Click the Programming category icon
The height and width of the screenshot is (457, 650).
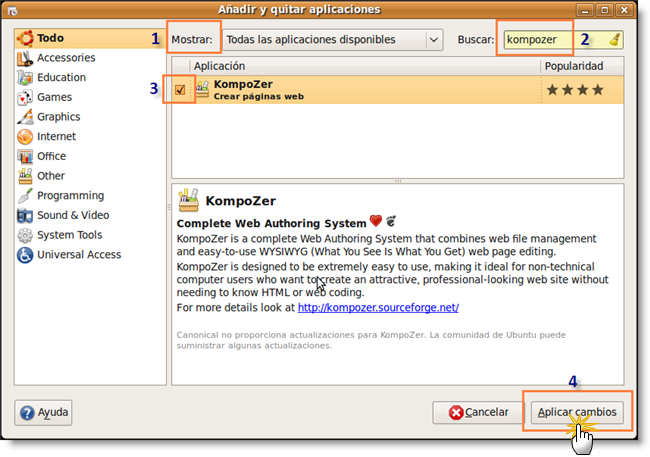pos(25,196)
